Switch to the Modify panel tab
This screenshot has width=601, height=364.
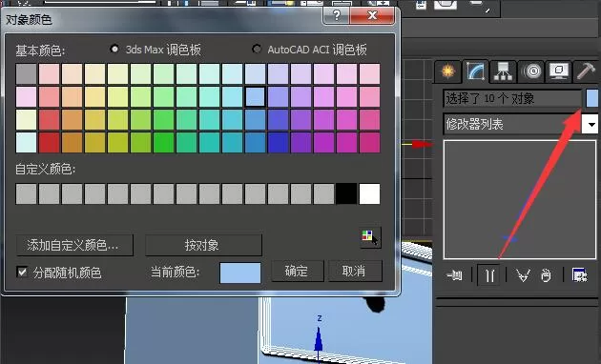tap(475, 71)
